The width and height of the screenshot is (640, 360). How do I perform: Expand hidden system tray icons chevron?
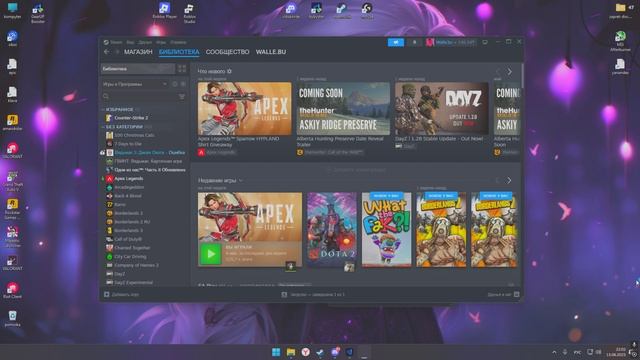pyautogui.click(x=554, y=352)
